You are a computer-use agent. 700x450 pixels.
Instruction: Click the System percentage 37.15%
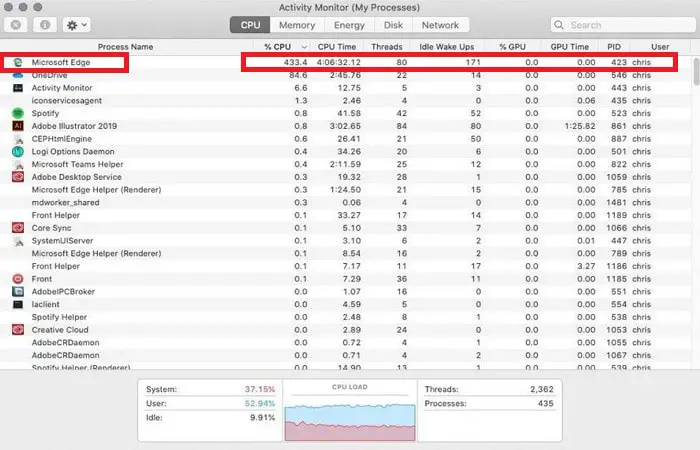coord(259,389)
